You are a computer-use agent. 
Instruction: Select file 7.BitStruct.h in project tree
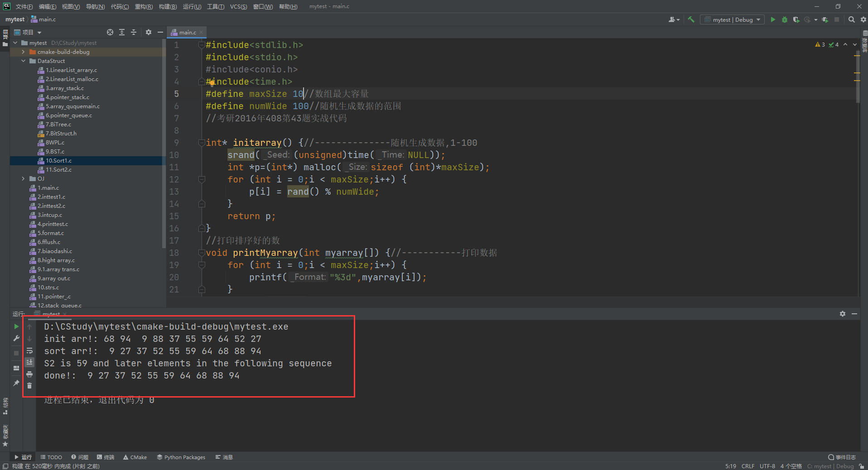61,133
